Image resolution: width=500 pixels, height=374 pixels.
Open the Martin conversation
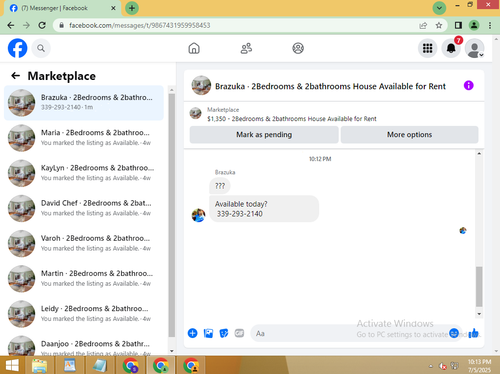point(84,279)
